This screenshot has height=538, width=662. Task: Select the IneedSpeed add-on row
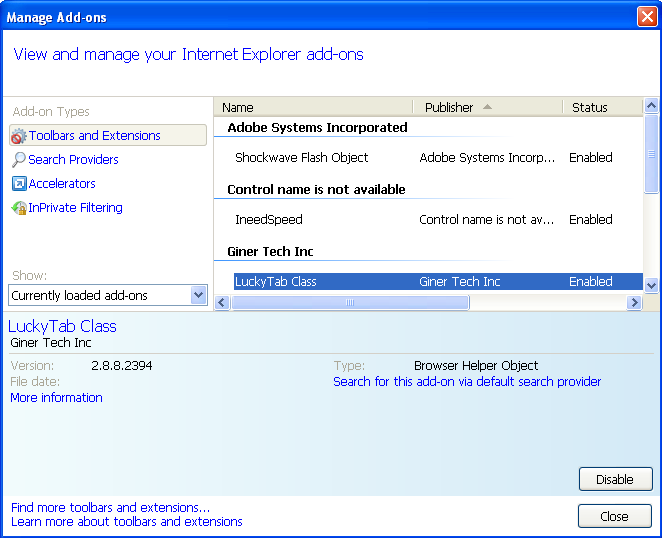(268, 220)
